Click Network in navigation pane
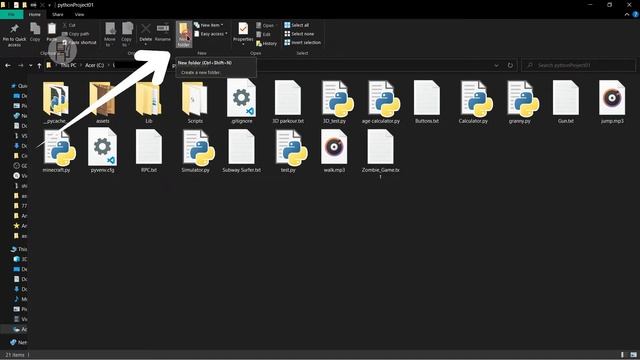640x360 pixels. (19, 342)
